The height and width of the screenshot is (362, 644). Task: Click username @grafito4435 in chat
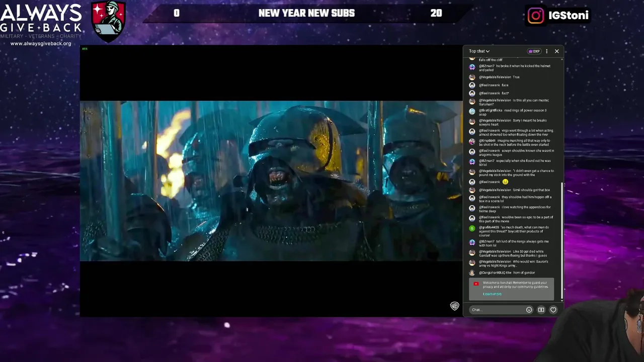click(489, 227)
